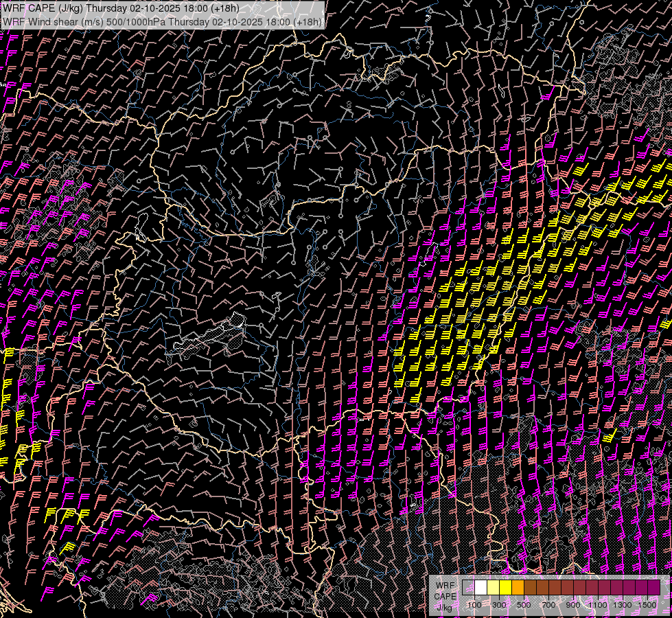Click the WRF CAPE J/kg legend caption

445,596
